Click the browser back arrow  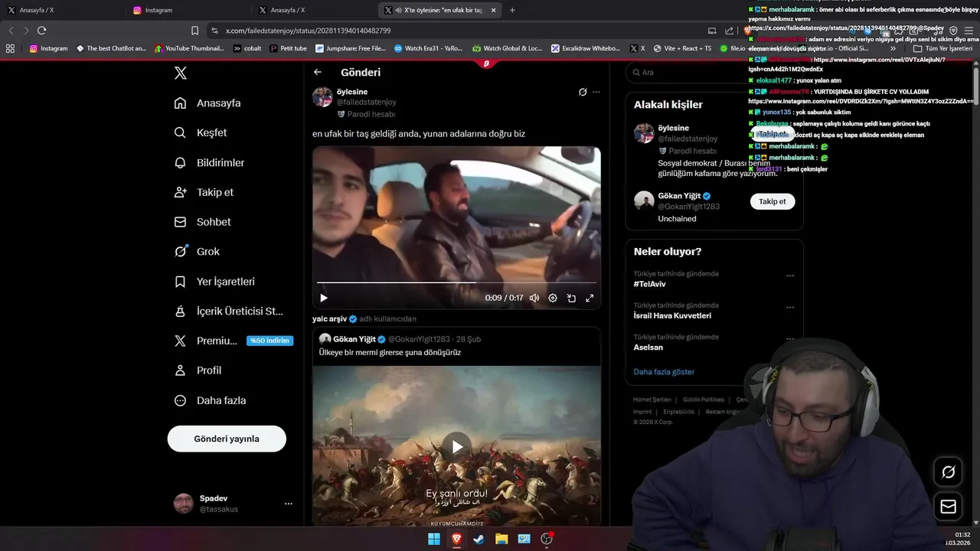11,31
